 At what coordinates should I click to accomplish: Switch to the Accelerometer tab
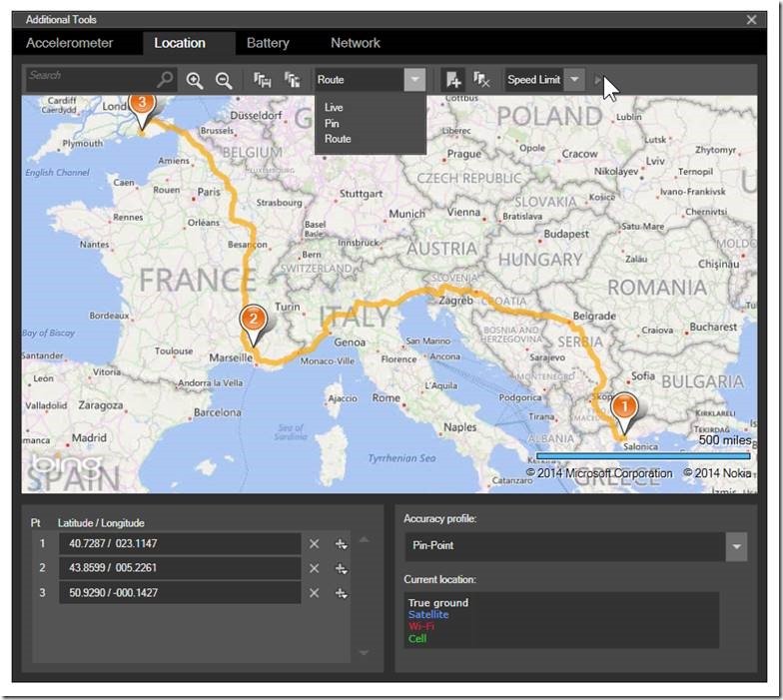[x=69, y=43]
